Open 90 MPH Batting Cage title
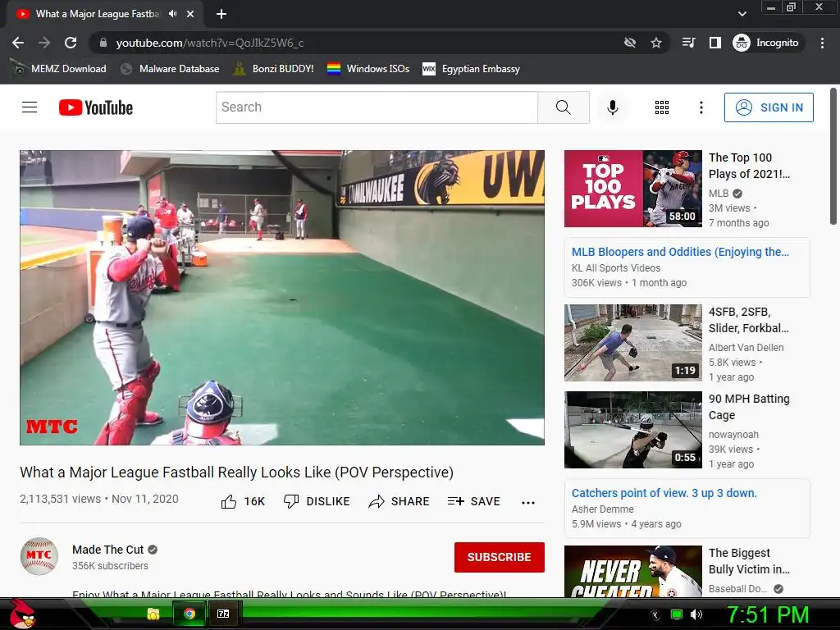The width and height of the screenshot is (840, 630). (x=749, y=407)
